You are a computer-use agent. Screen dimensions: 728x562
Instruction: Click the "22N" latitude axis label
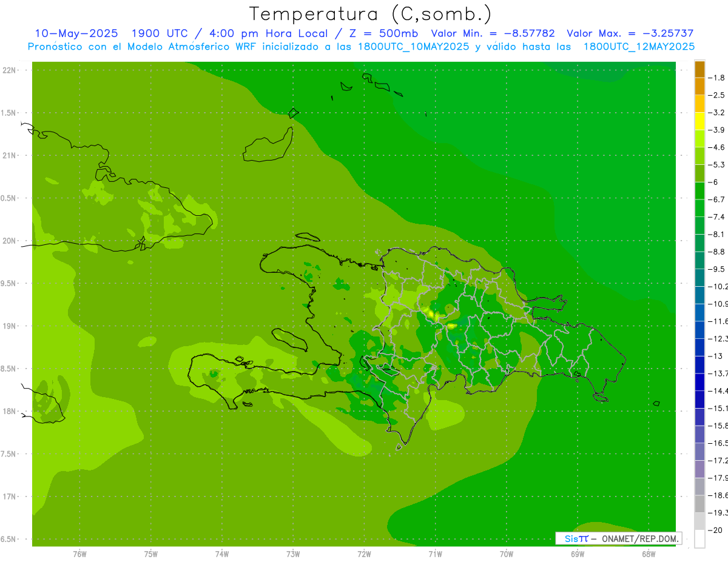pyautogui.click(x=10, y=70)
